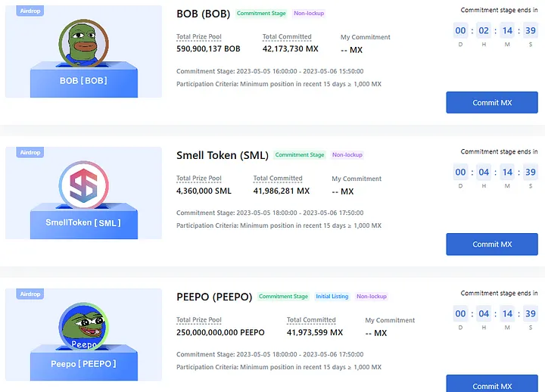Click the Smell Token SML logo icon
Screen dimensions: 545x392
[x=83, y=185]
